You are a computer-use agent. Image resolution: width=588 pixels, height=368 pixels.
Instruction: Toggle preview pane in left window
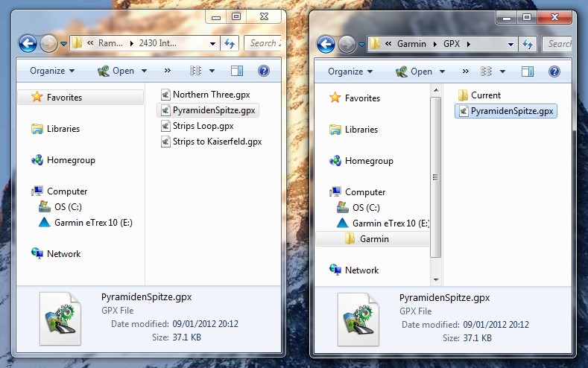coord(237,72)
